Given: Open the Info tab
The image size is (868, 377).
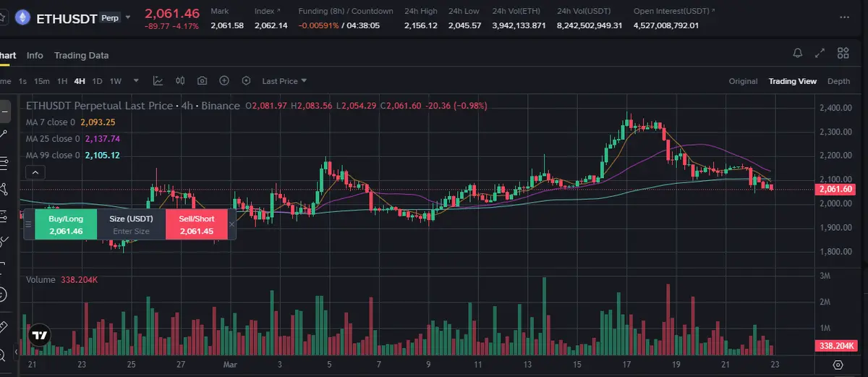Looking at the screenshot, I should [x=35, y=55].
